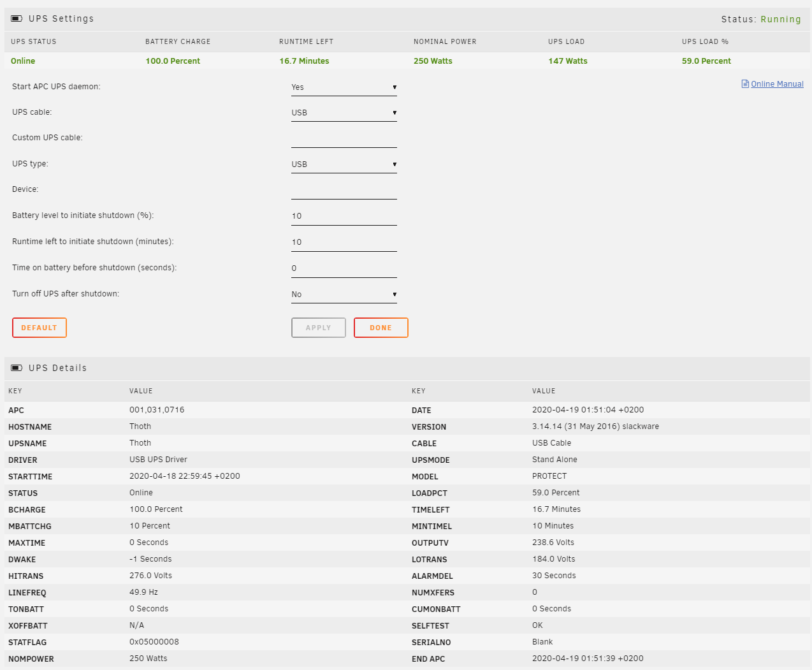
Task: Open the UPS type dropdown
Action: [344, 164]
